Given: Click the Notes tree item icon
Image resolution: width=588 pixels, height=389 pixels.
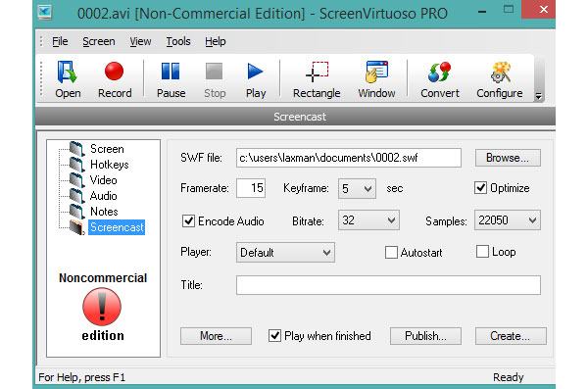Looking at the screenshot, I should [76, 212].
